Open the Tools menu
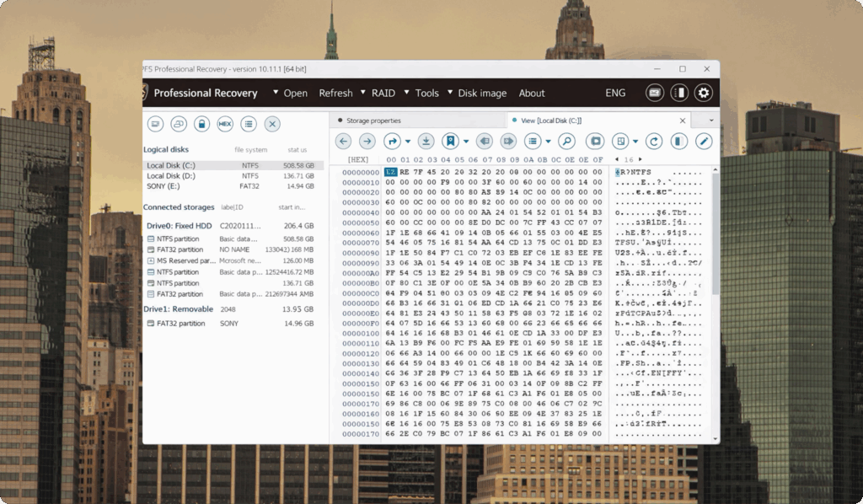 click(422, 93)
